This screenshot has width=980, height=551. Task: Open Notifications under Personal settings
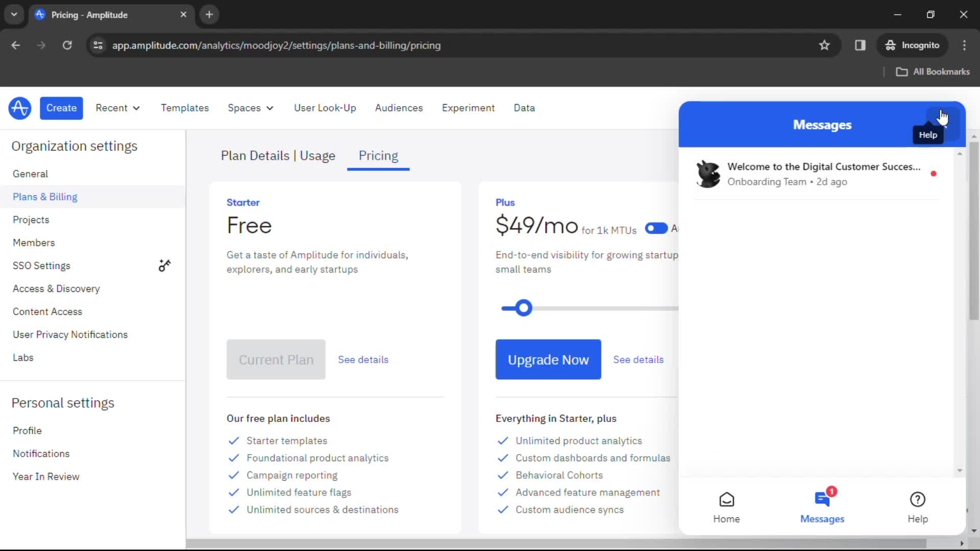41,454
